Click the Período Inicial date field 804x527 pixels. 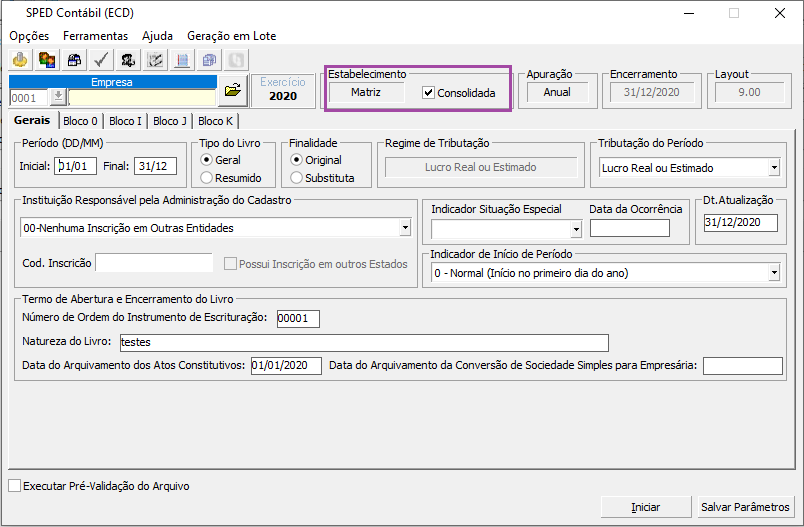pos(75,166)
